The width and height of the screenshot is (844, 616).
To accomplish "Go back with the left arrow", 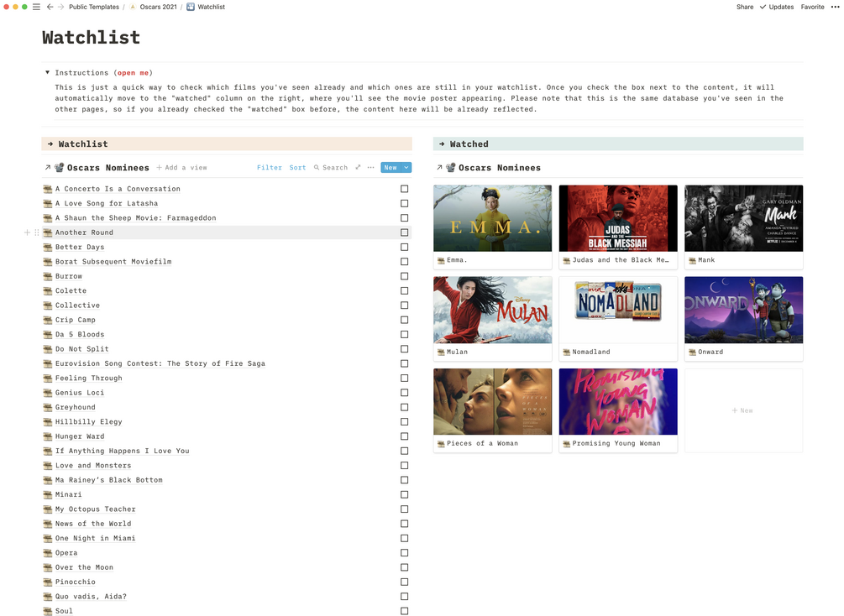I will coord(50,7).
